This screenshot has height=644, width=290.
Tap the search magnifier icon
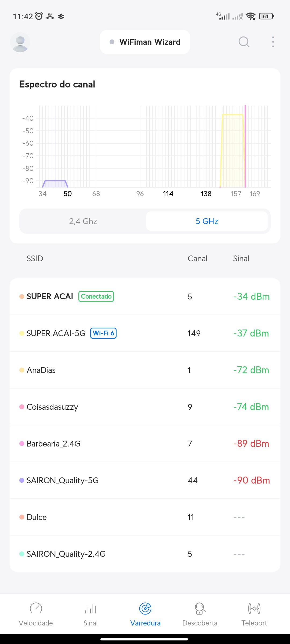(x=244, y=42)
